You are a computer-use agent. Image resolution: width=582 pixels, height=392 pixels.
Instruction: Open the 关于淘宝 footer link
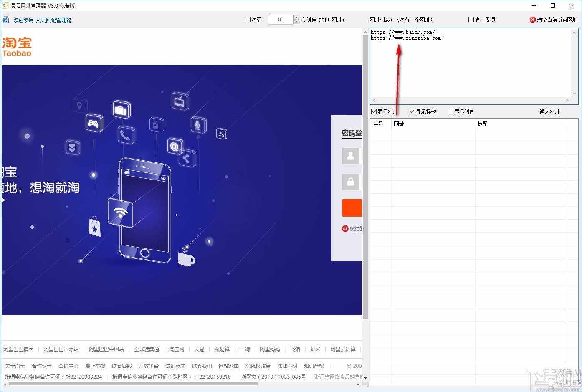pos(15,366)
